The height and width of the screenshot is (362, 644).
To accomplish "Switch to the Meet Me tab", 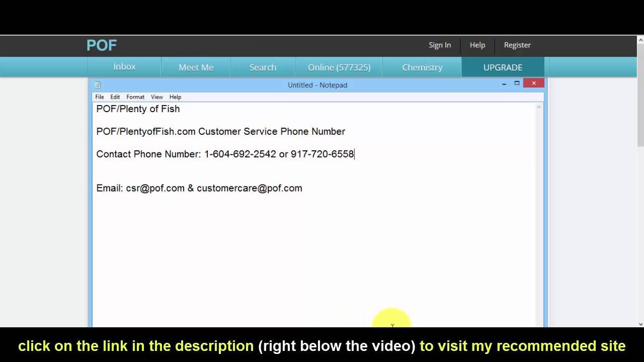I will pyautogui.click(x=196, y=67).
